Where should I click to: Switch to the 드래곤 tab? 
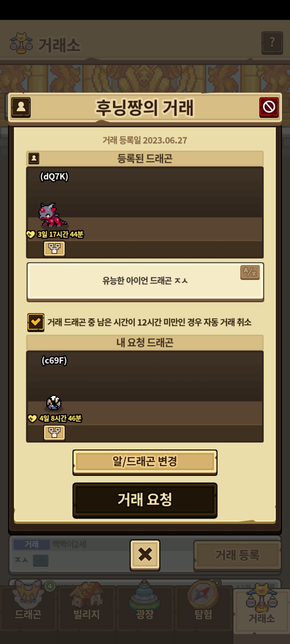click(x=28, y=608)
